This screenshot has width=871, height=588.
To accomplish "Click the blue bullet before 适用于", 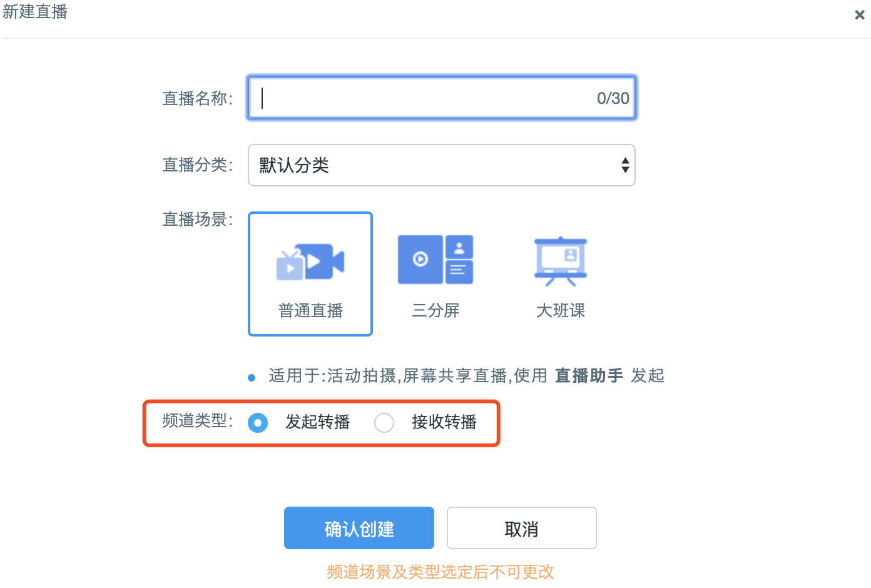I will 252,378.
